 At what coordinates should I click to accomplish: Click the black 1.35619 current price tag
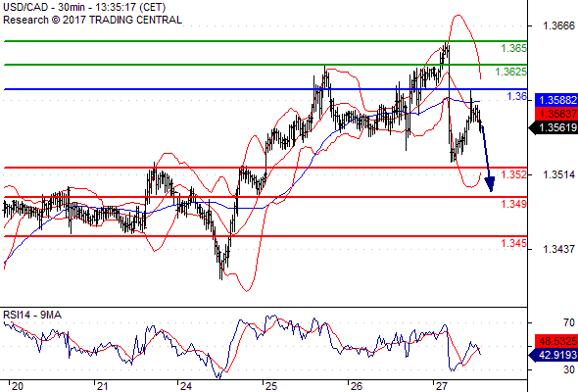pos(554,127)
